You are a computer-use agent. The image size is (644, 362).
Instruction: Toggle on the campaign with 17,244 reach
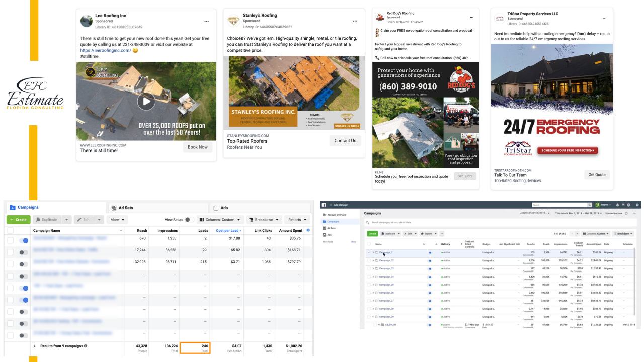(24, 252)
